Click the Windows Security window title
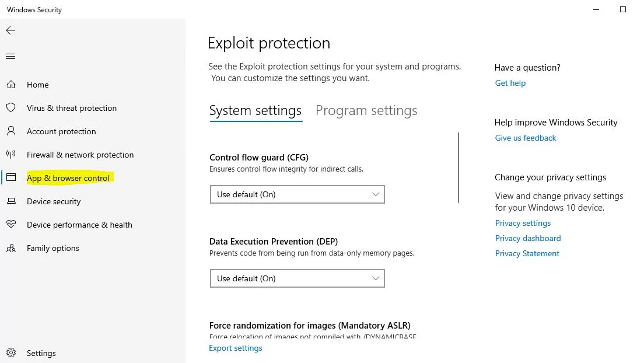 click(x=34, y=10)
